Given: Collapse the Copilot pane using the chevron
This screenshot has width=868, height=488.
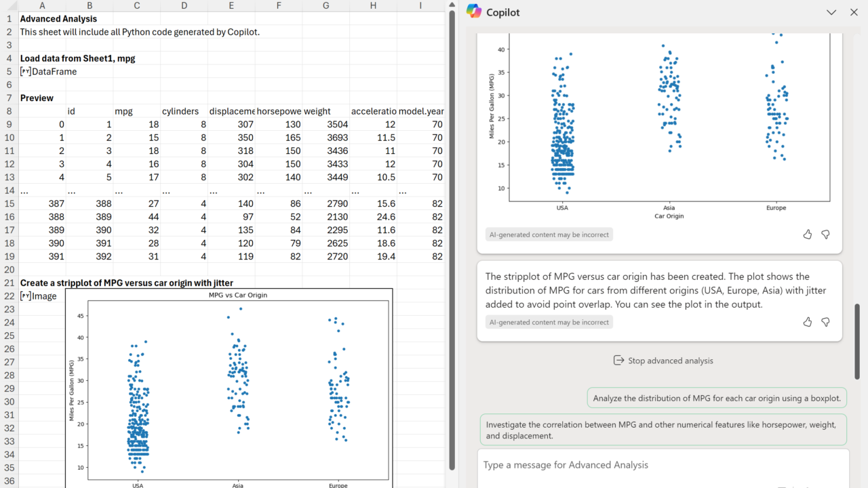Looking at the screenshot, I should point(831,12).
